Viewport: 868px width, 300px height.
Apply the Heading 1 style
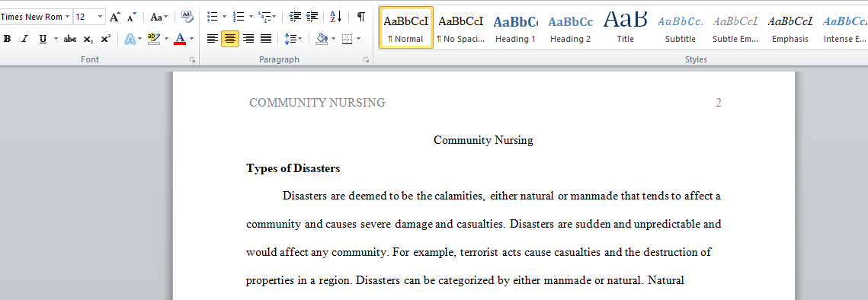click(515, 27)
